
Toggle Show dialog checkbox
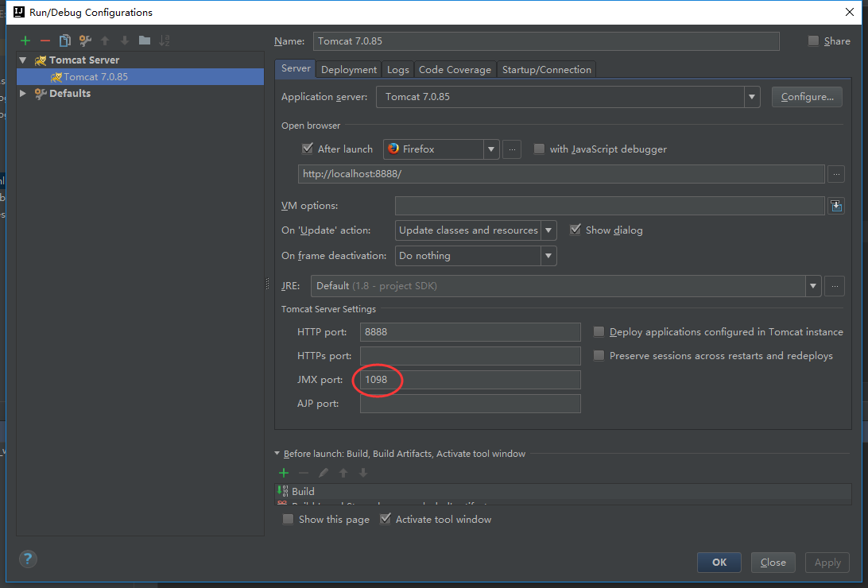tap(575, 230)
